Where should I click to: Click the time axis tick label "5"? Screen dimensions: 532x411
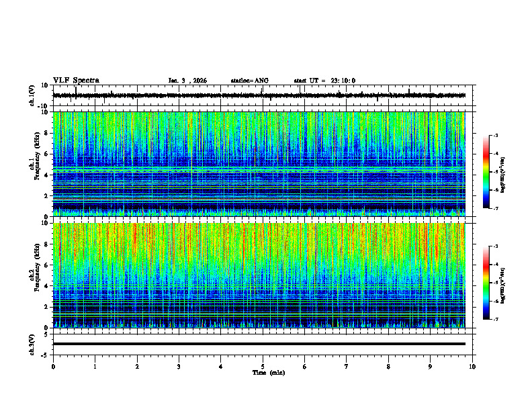pos(263,367)
